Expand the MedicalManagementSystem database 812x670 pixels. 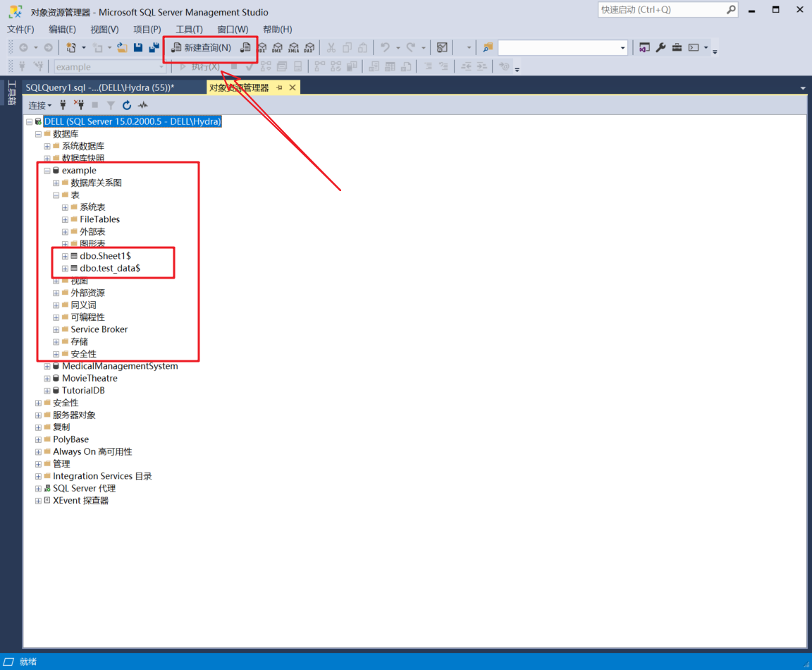click(47, 366)
